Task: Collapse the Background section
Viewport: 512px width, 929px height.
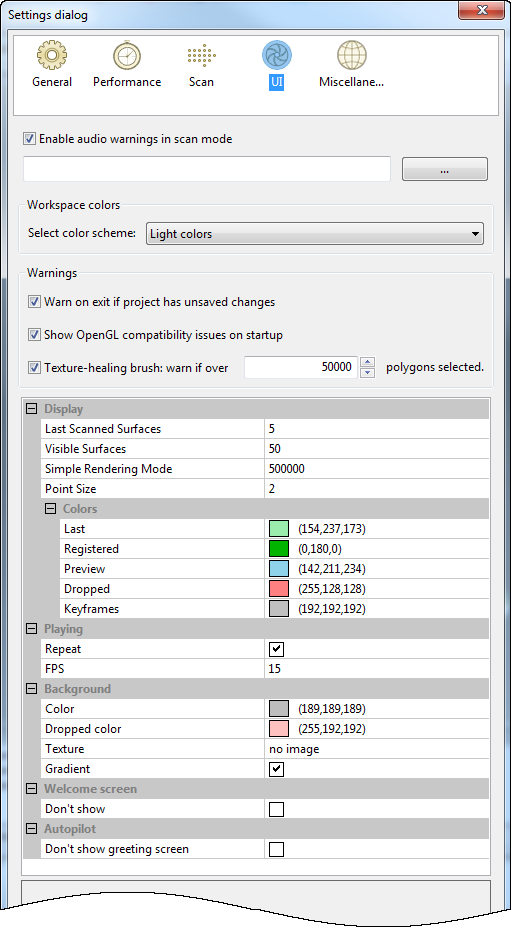Action: [x=32, y=689]
